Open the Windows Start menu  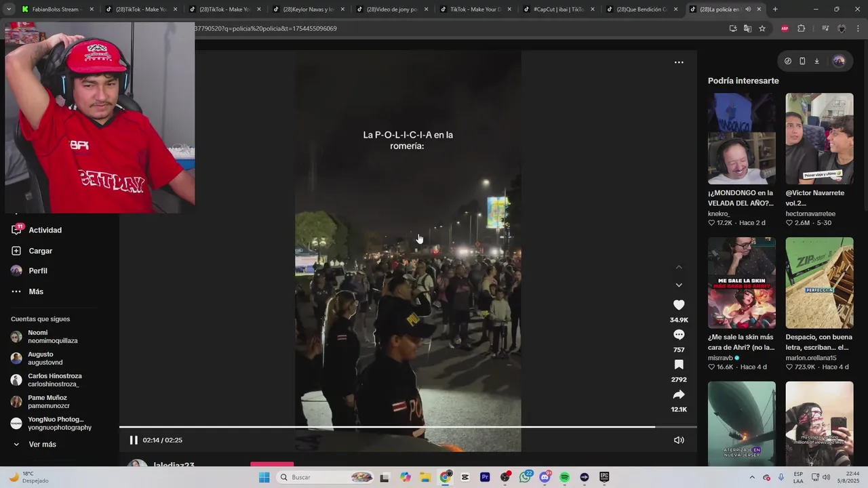(x=264, y=477)
